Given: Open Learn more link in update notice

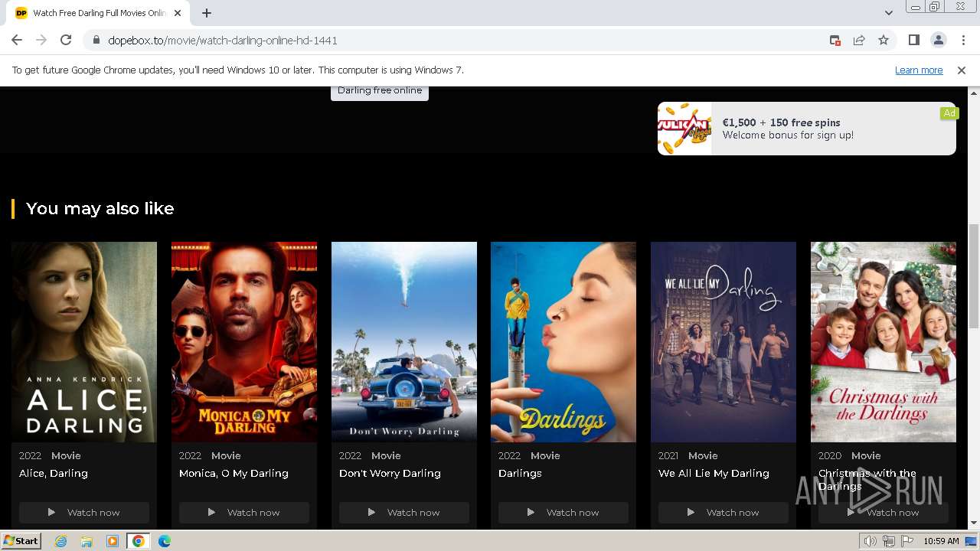Looking at the screenshot, I should tap(919, 70).
